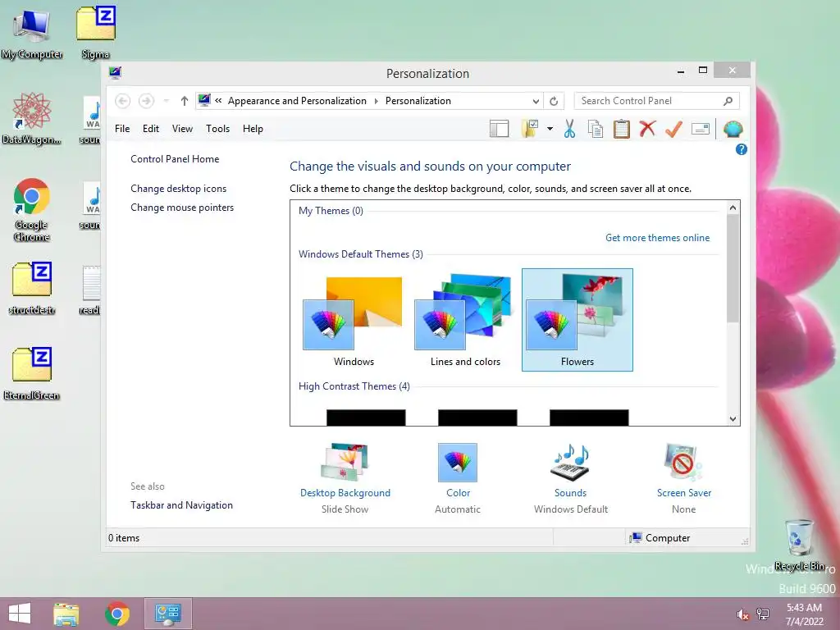Select the Recycle Bin desktop icon

point(799,545)
